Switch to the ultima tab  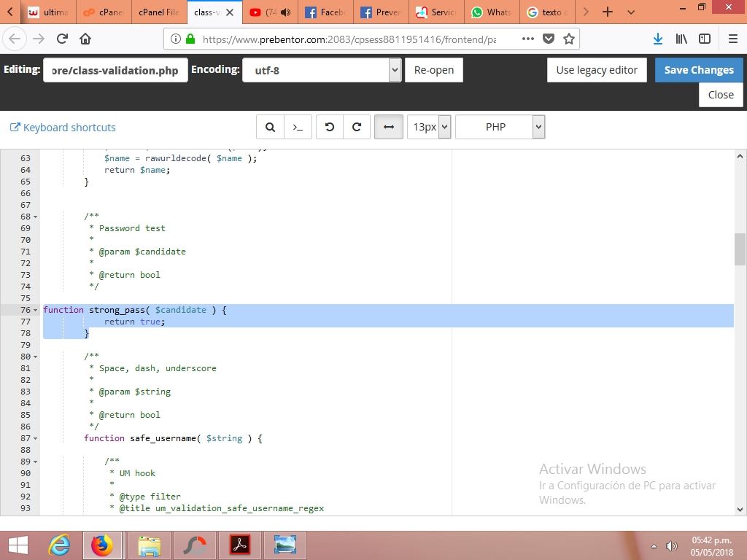click(47, 12)
